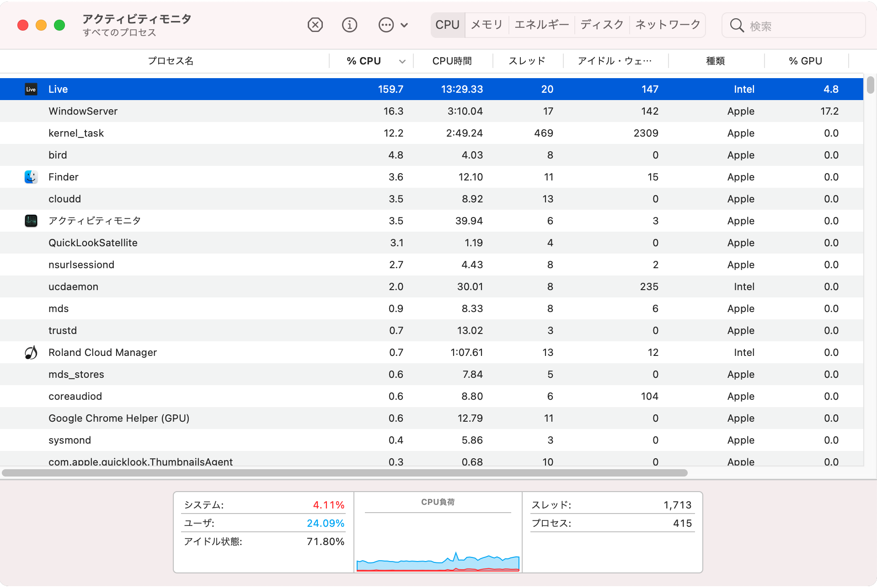This screenshot has height=588, width=877.
Task: Click the Live app icon in the list
Action: pyautogui.click(x=31, y=89)
